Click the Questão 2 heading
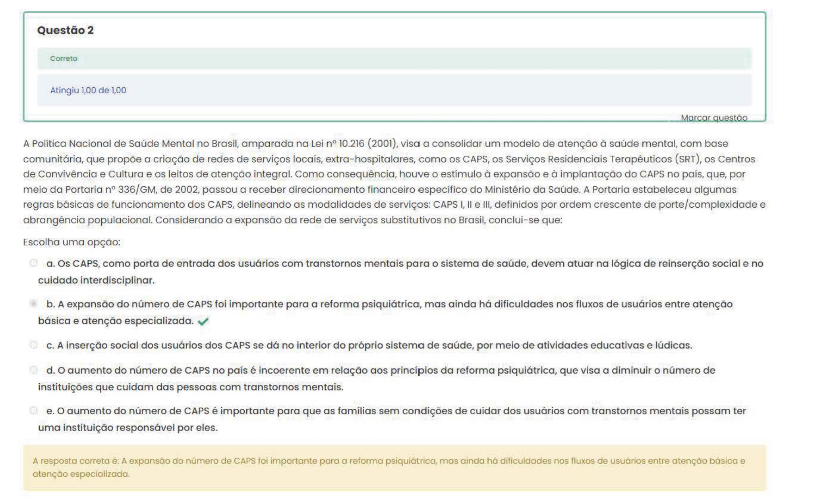This screenshot has width=835, height=504. (66, 30)
